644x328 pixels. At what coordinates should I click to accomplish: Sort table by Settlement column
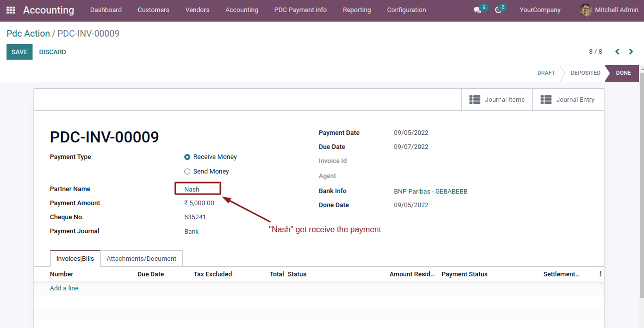[x=561, y=274]
